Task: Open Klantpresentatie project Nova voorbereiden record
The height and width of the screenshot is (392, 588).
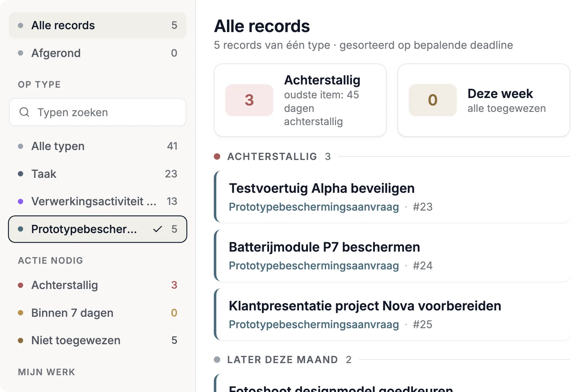Action: coord(392,314)
